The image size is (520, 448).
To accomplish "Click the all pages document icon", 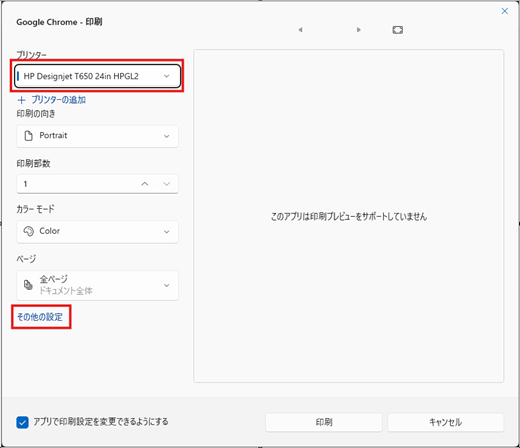I will [28, 285].
